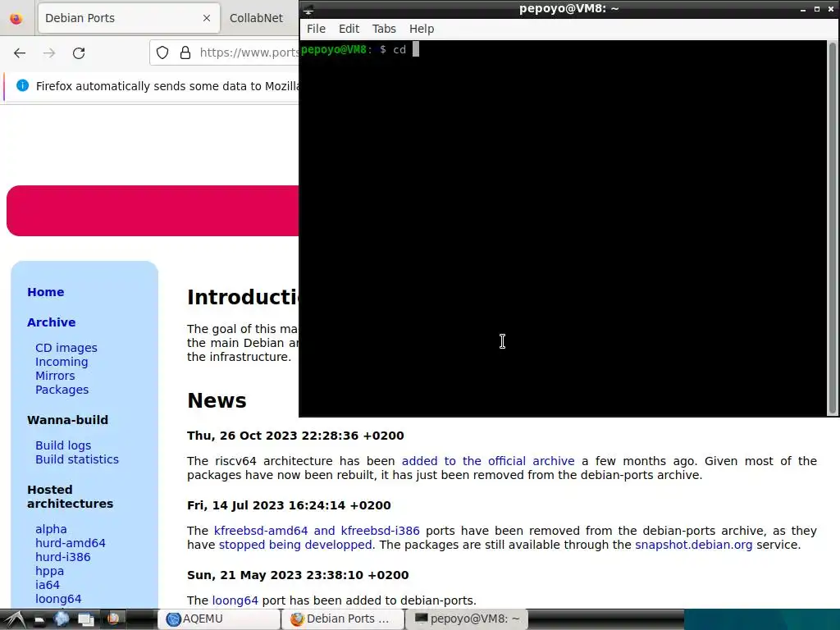Click the show desktop taskbar icon
This screenshot has height=630, width=840.
(x=85, y=619)
